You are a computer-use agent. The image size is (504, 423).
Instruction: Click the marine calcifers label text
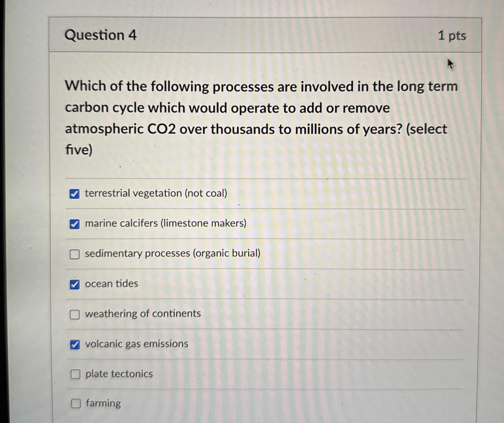[166, 223]
